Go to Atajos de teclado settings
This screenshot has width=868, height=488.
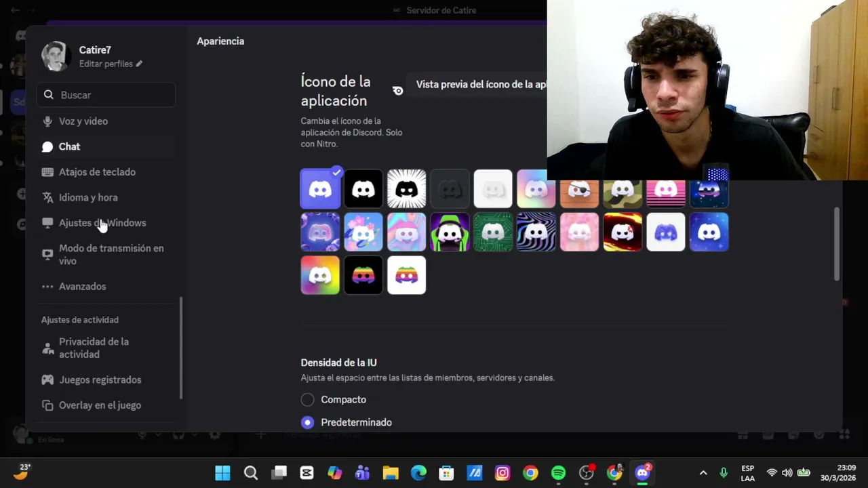106,172
